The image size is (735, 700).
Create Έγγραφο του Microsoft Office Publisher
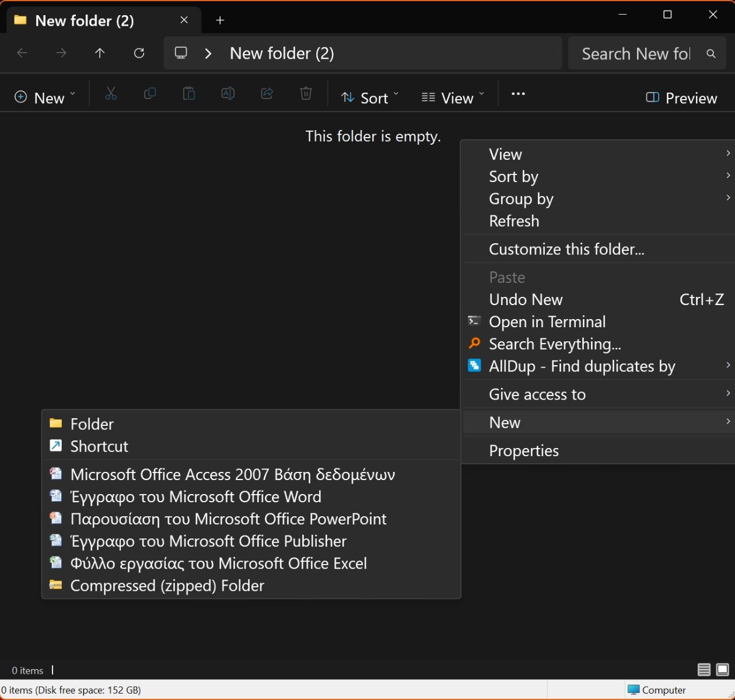coord(251,541)
